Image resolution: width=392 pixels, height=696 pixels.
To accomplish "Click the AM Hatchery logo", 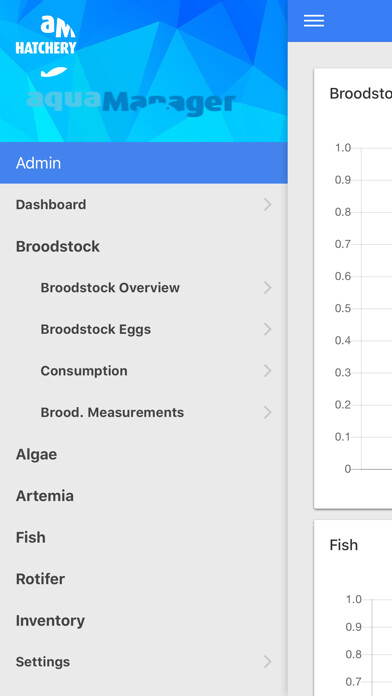I will coord(46,35).
